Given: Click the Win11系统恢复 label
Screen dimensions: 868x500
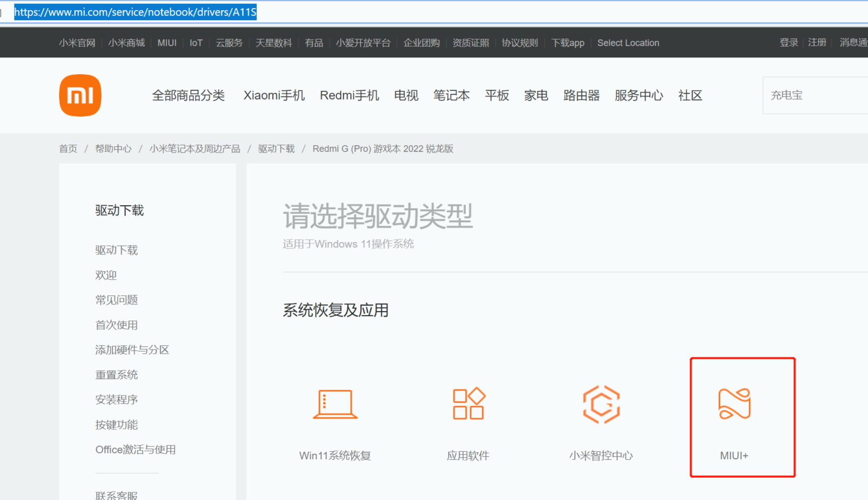Looking at the screenshot, I should [335, 456].
